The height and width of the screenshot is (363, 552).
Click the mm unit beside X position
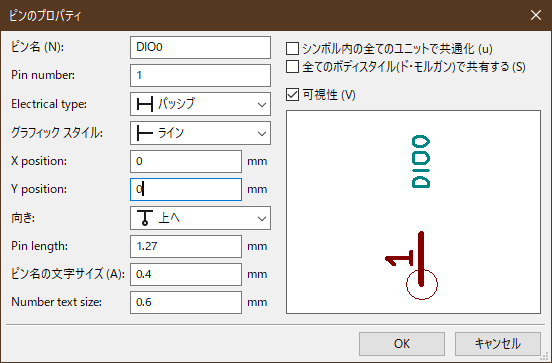(x=257, y=162)
